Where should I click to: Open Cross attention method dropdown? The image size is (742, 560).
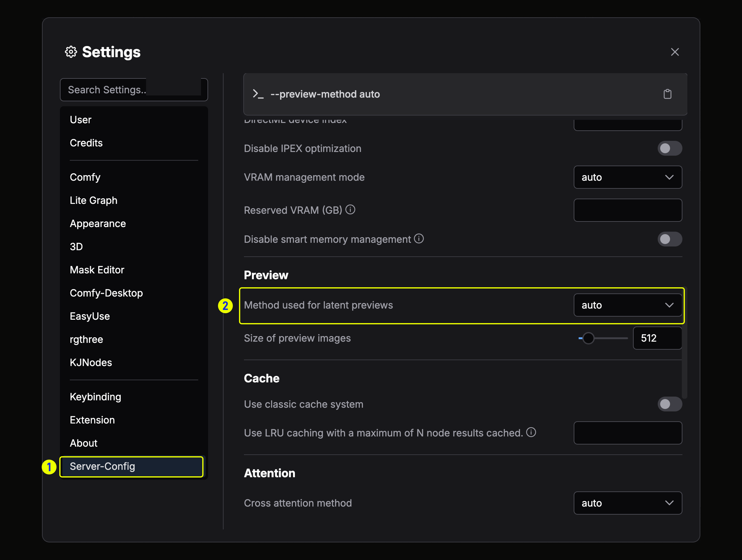[x=627, y=503]
